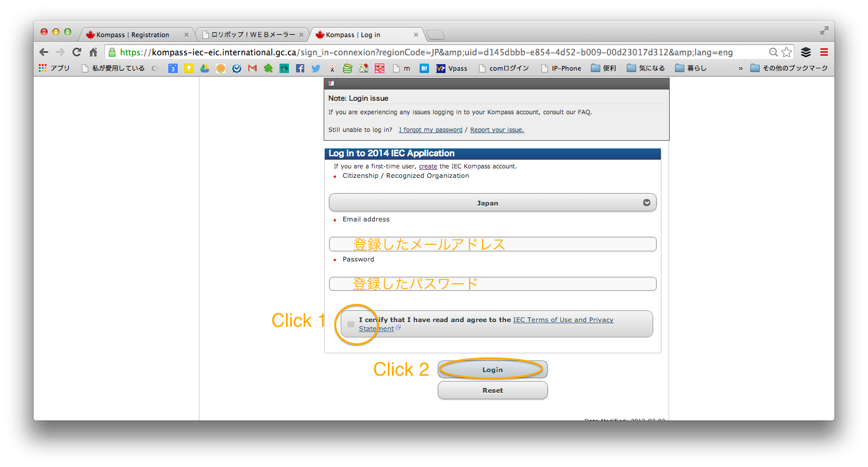Show hidden bookmarks via the overflow chevron
This screenshot has height=467, width=868.
click(x=740, y=68)
